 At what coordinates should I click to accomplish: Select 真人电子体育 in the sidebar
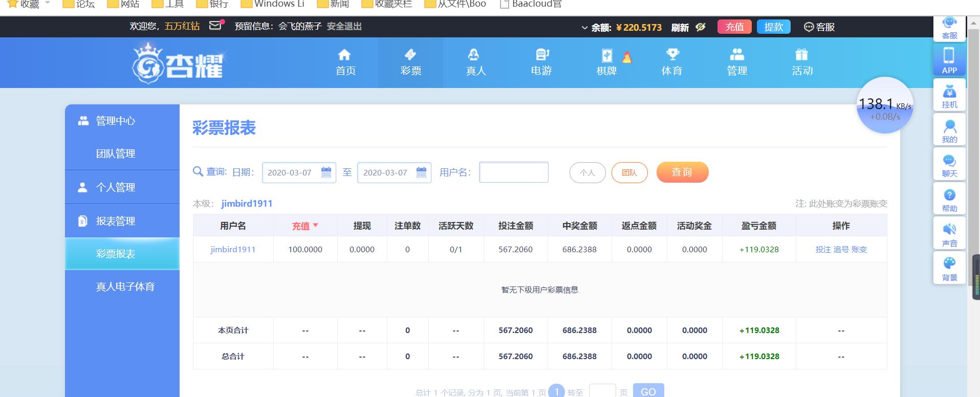pyautogui.click(x=122, y=286)
